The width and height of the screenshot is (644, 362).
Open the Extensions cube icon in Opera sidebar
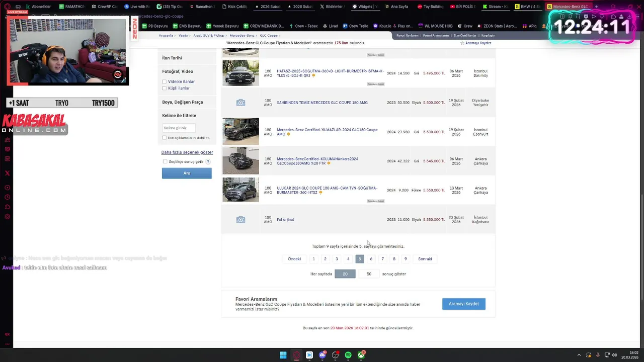point(7,207)
